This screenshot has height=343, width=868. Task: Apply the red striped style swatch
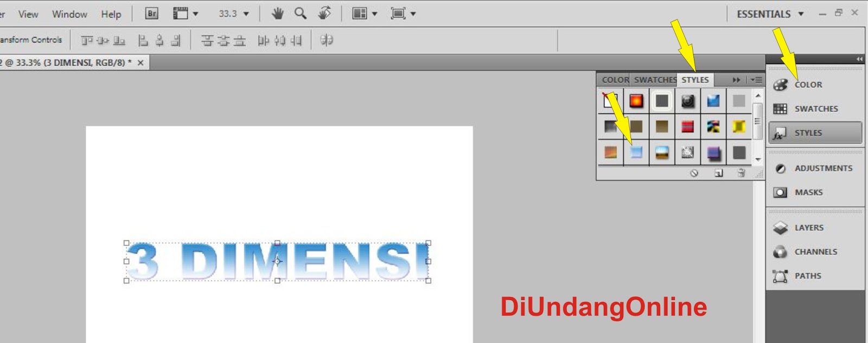(x=687, y=126)
